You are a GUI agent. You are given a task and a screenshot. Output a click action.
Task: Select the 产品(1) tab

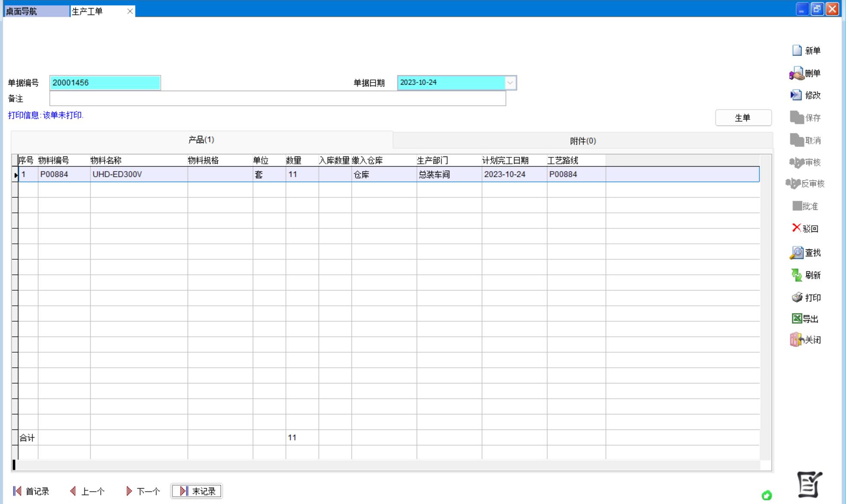(x=201, y=140)
